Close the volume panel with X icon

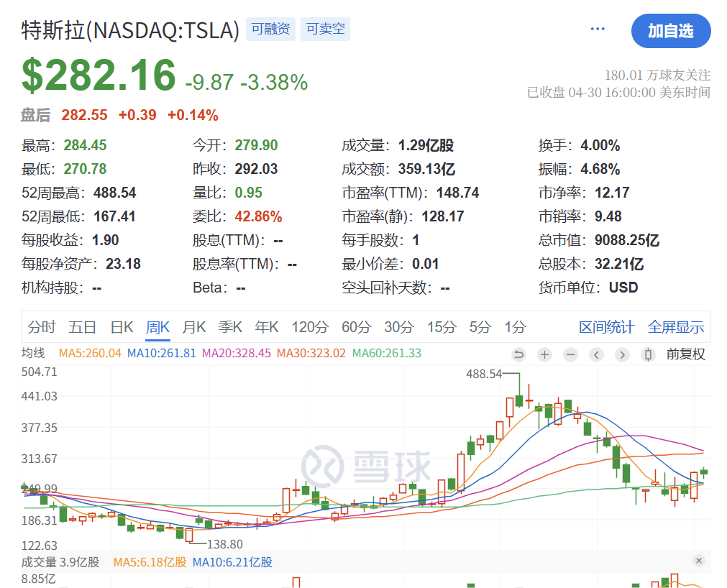tap(699, 561)
